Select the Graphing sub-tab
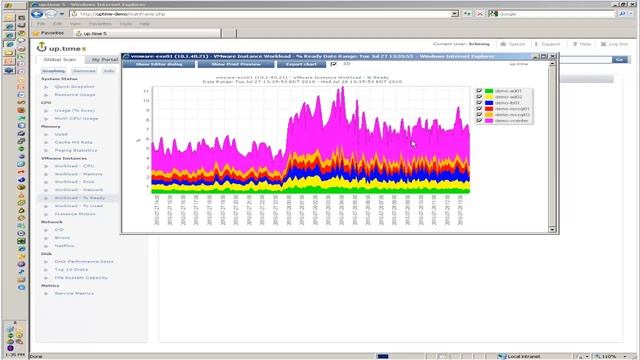The width and height of the screenshot is (640, 360). (x=53, y=71)
